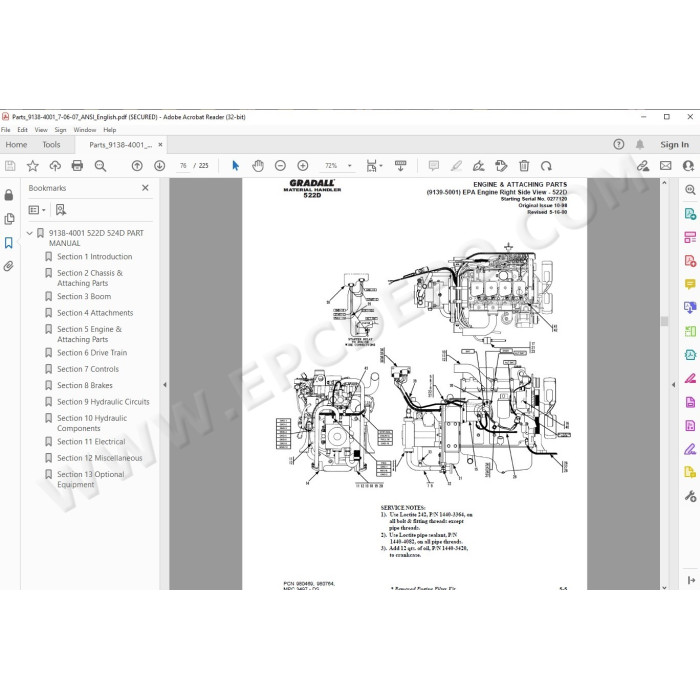Open the attachments paperclip panel
Screen dimensions: 700x700
click(9, 267)
